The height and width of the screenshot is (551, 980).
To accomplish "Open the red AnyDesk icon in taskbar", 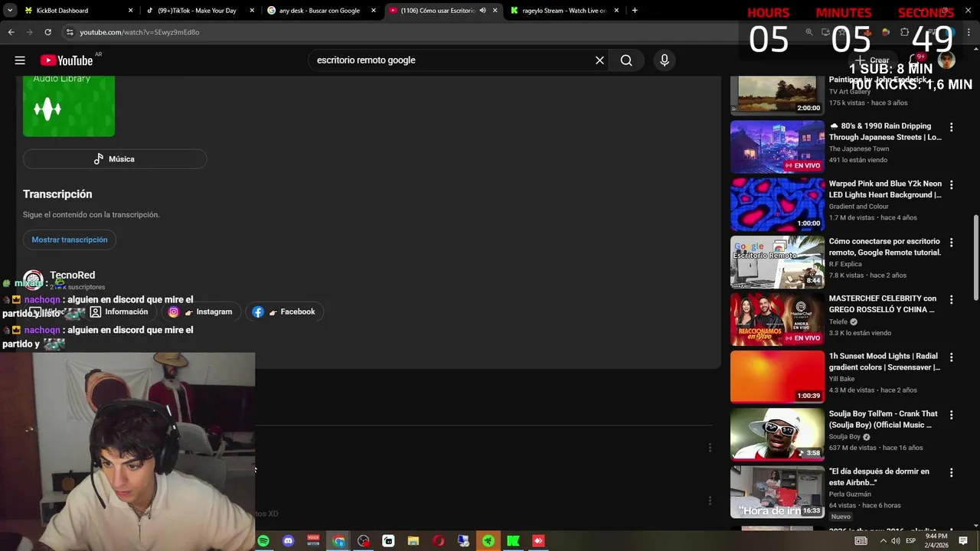I will pyautogui.click(x=538, y=541).
